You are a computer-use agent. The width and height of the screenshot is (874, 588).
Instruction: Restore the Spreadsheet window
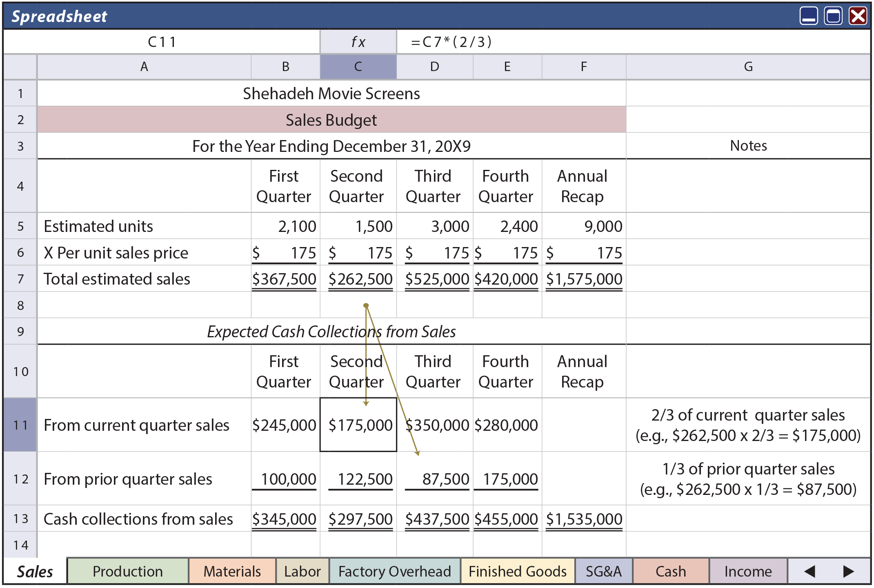(x=832, y=16)
